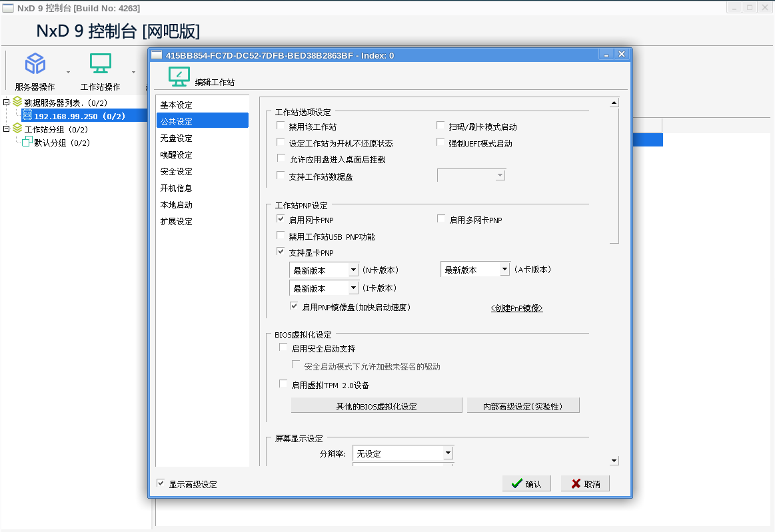Enable 扫码/刷卡模式启动 checkbox

pyautogui.click(x=440, y=126)
